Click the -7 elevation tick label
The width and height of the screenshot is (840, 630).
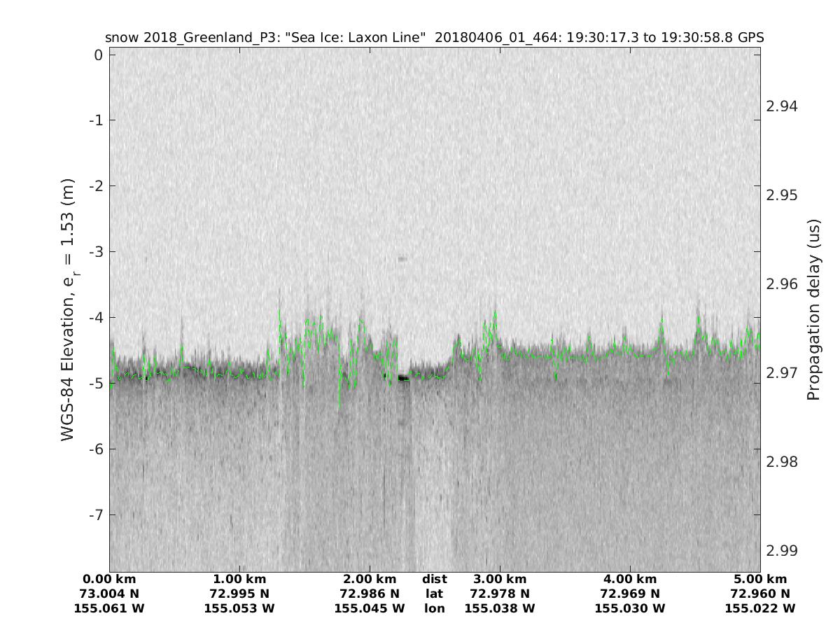tap(95, 514)
